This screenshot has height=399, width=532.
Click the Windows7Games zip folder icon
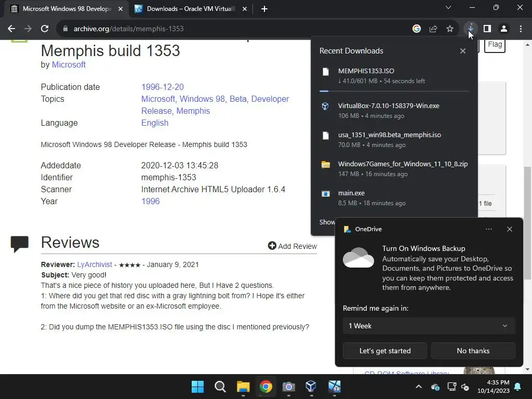tap(326, 165)
